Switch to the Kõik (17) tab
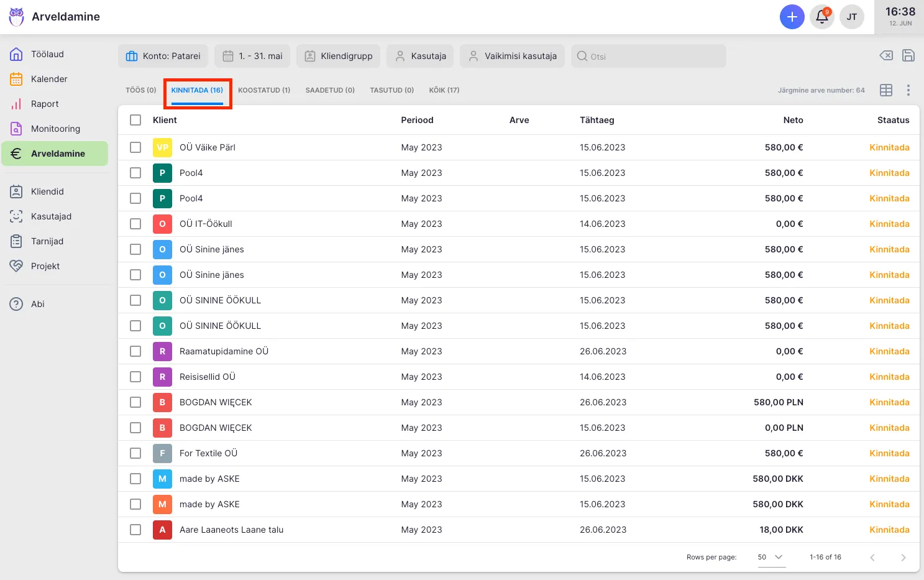Screen dimensions: 924x580 tap(444, 90)
